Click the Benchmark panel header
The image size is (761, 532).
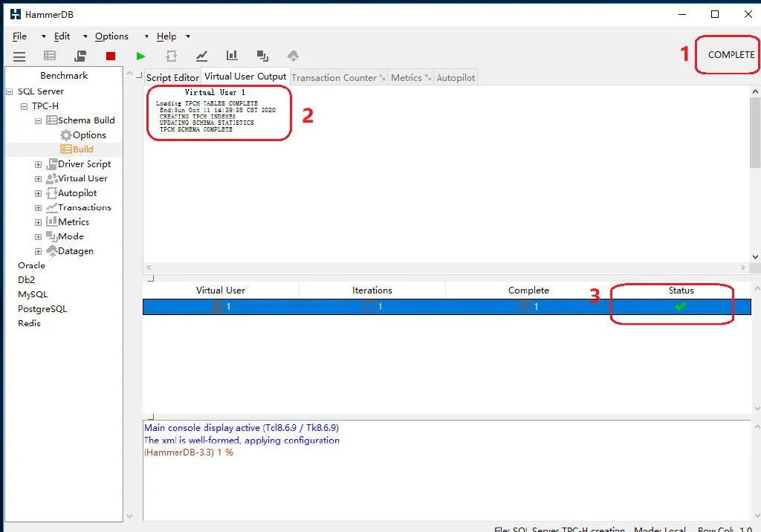(64, 76)
